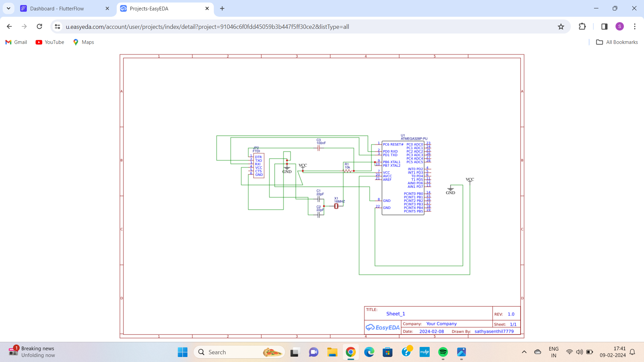Open the notifications bell

[x=632, y=352]
